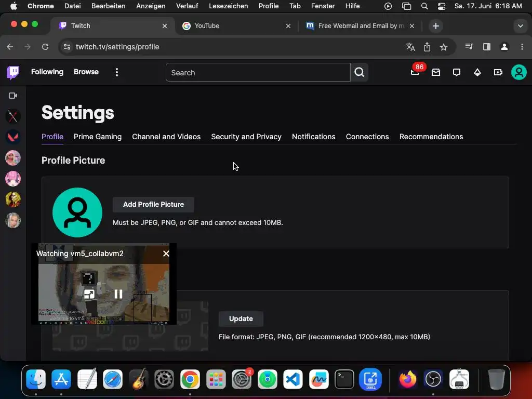Click the share page icon in address bar

[x=427, y=47]
